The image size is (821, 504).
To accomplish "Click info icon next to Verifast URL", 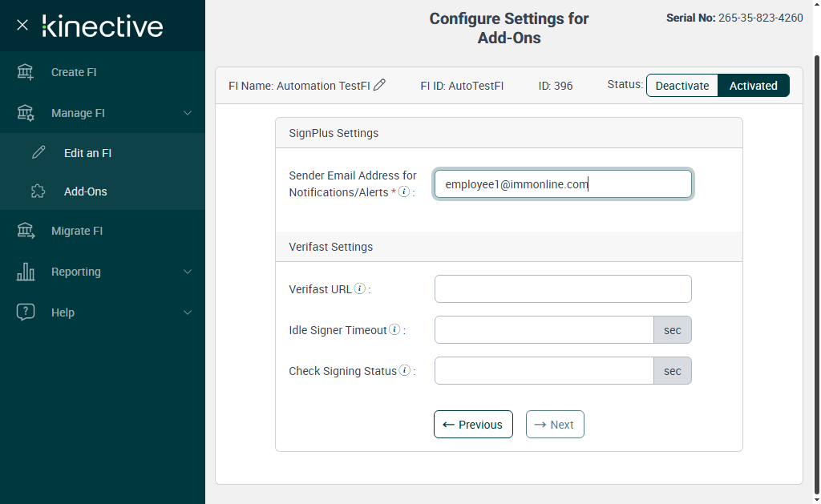I will tap(360, 288).
